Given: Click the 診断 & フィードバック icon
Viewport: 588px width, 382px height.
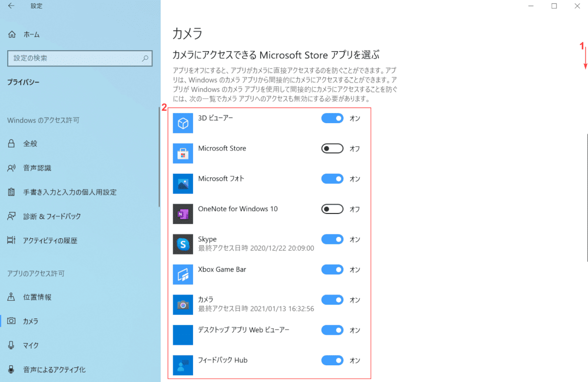Looking at the screenshot, I should (11, 216).
